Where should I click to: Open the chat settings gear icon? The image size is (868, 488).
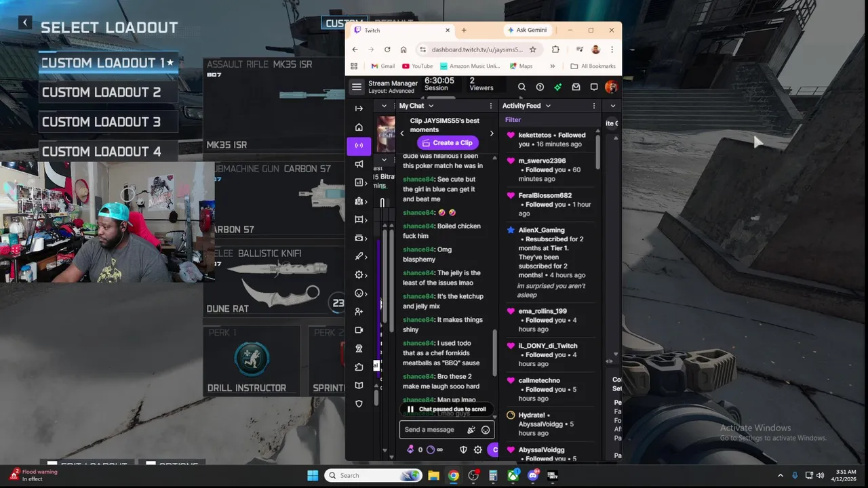pos(477,449)
